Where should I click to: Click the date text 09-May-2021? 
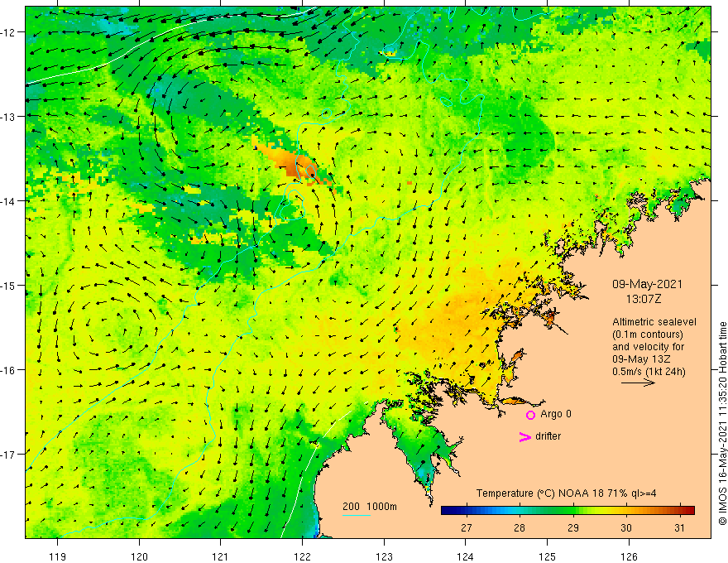647,284
